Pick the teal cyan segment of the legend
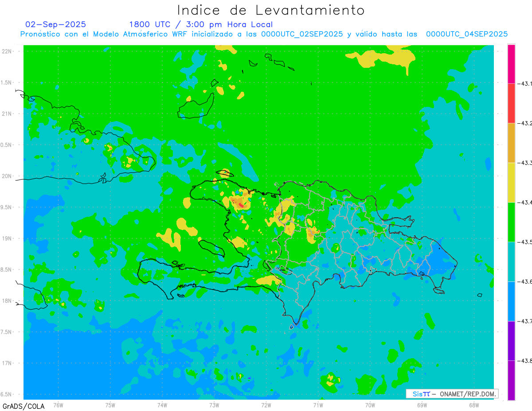Image resolution: width=532 pixels, height=411 pixels. point(511,262)
